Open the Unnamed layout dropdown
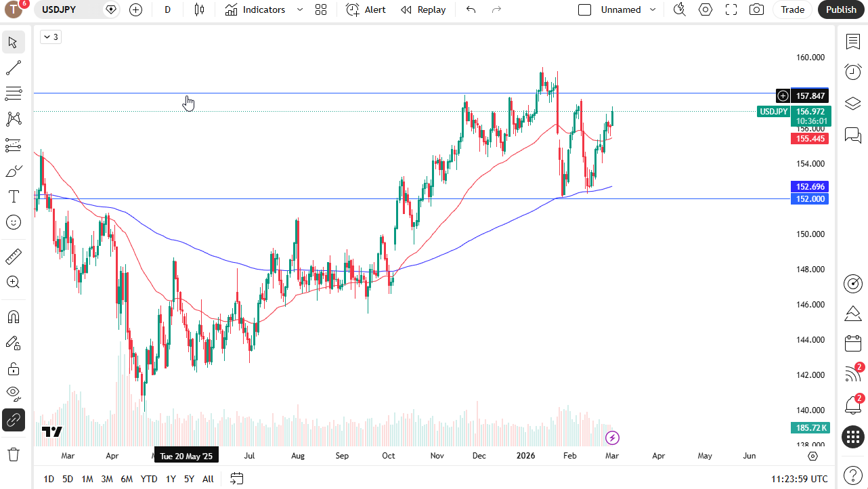The image size is (868, 489). [653, 9]
